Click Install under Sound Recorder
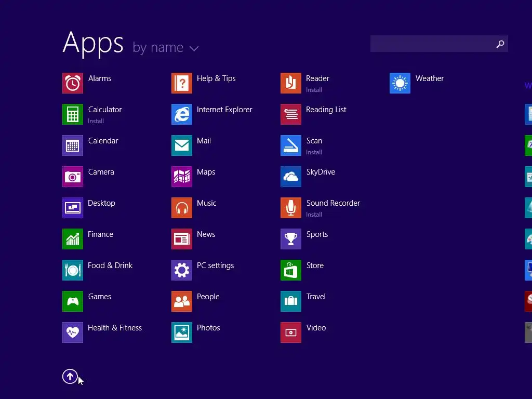This screenshot has width=532, height=399. click(314, 215)
